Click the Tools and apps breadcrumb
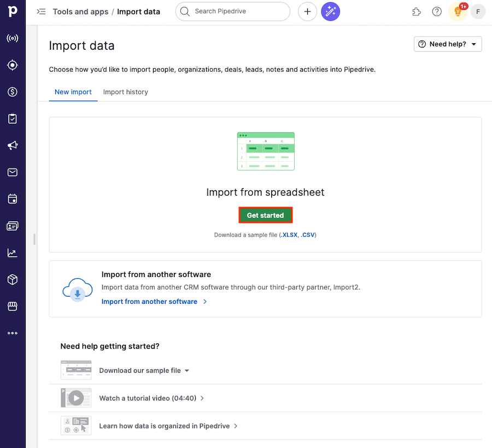Screen dimensions: 492x448 point(81,11)
